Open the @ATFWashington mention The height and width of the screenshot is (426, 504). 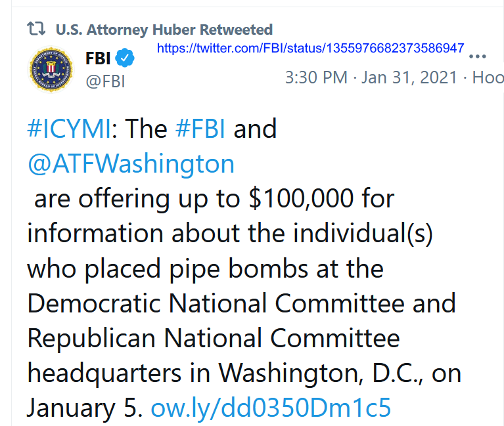[131, 163]
